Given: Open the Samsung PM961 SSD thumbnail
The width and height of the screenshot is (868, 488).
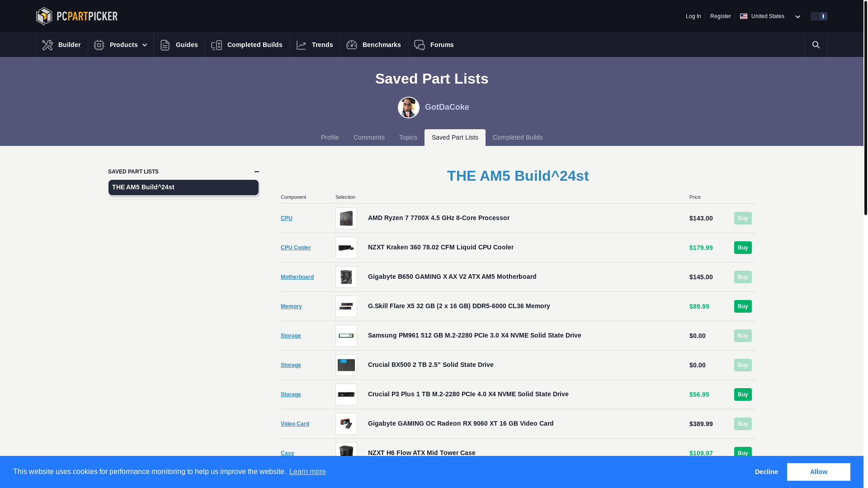Looking at the screenshot, I should 346,336.
